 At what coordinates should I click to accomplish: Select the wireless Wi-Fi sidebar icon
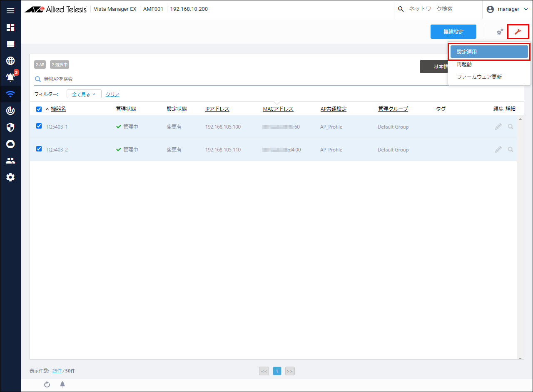(10, 94)
